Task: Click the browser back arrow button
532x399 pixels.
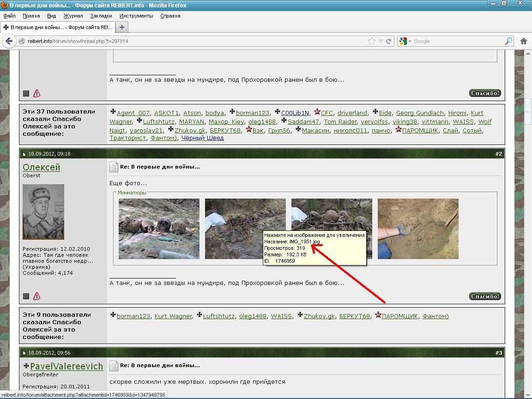Action: tap(8, 41)
